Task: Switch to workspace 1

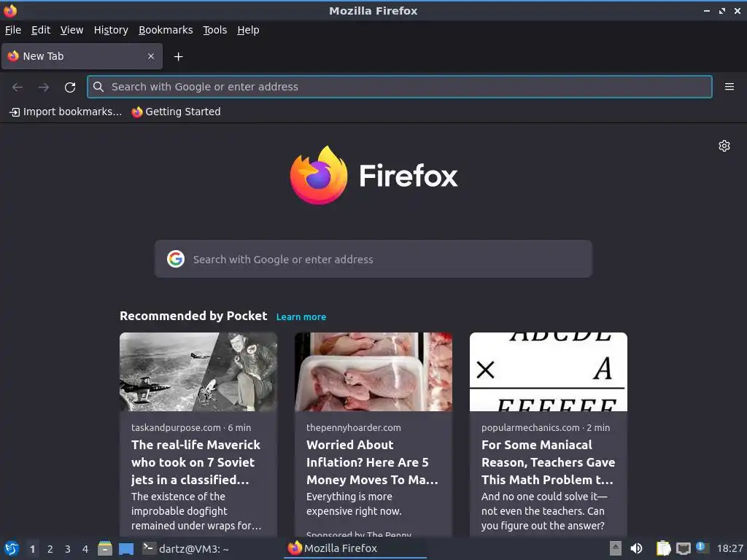Action: pos(32,549)
